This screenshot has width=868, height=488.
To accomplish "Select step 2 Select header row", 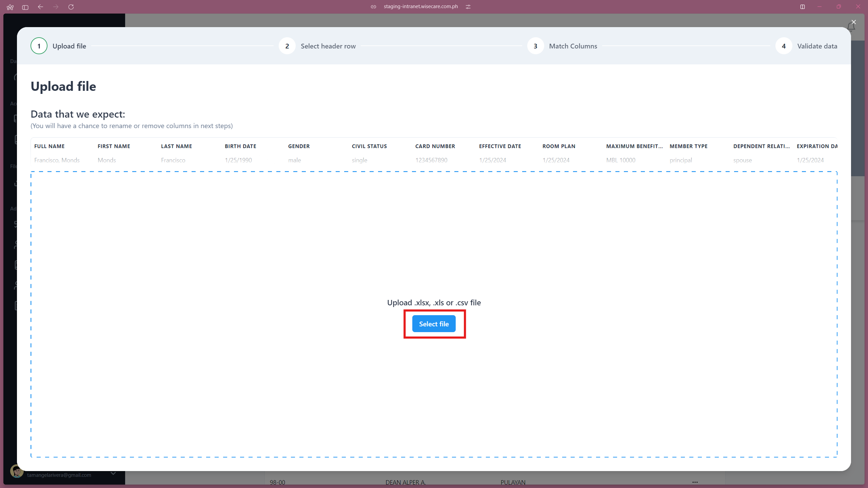I will (287, 46).
